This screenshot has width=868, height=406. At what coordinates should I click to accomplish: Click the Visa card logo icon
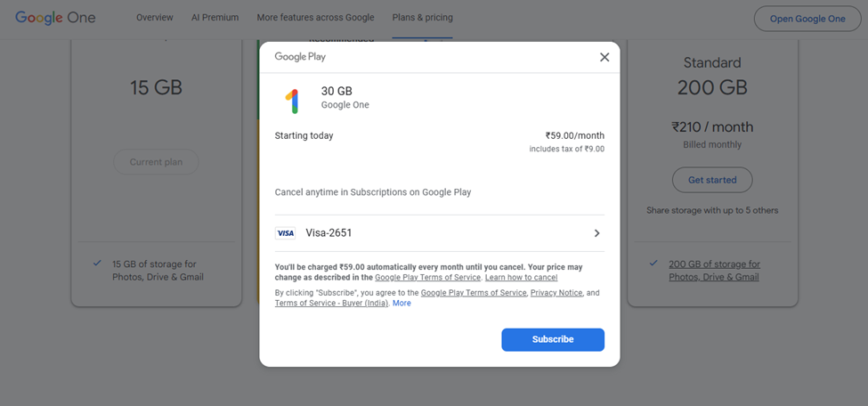(x=285, y=233)
